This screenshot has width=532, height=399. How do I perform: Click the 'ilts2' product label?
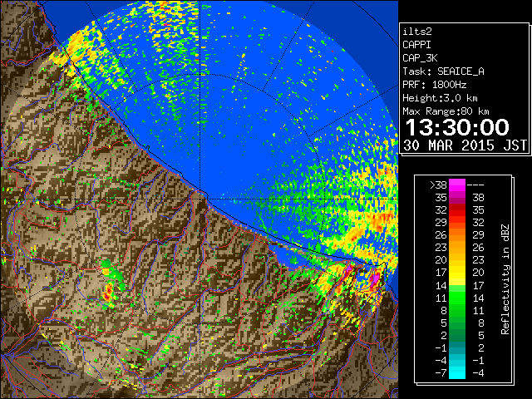[x=417, y=32]
